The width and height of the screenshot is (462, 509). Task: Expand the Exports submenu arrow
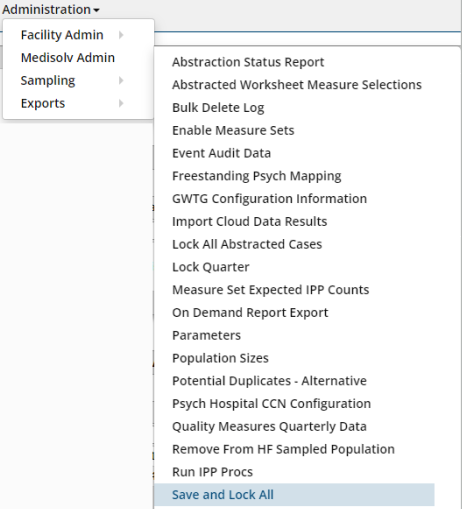(121, 103)
